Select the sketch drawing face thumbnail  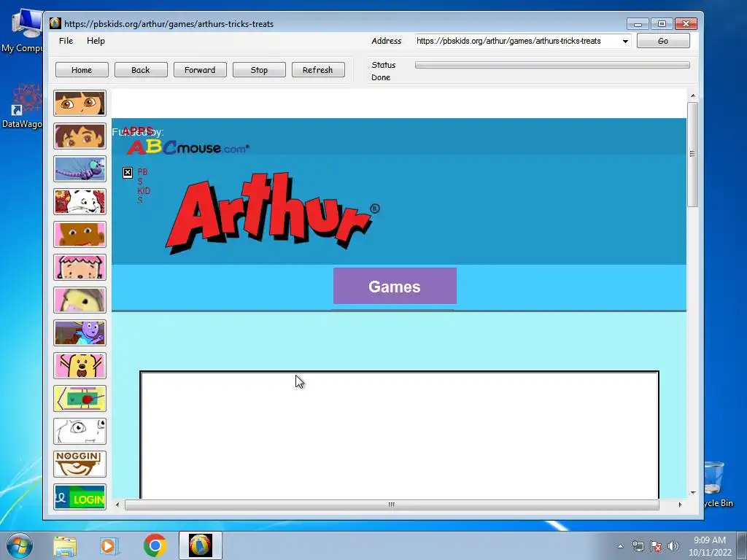pos(80,432)
